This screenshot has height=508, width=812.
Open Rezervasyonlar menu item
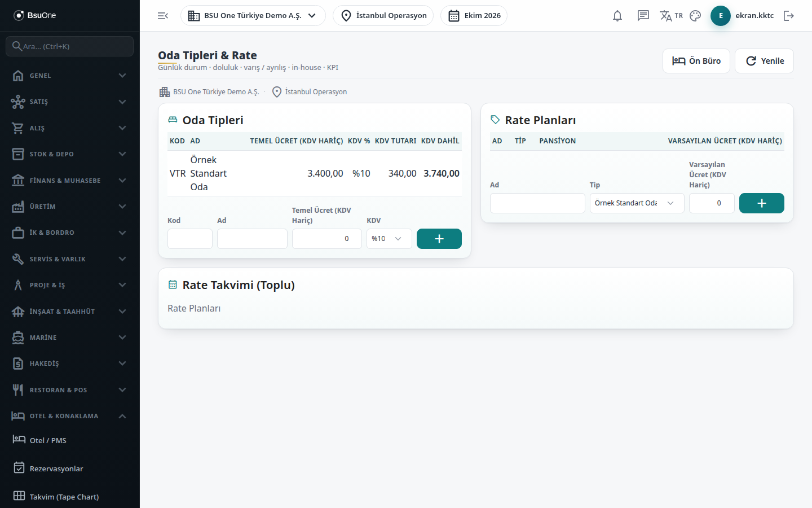click(x=70, y=468)
